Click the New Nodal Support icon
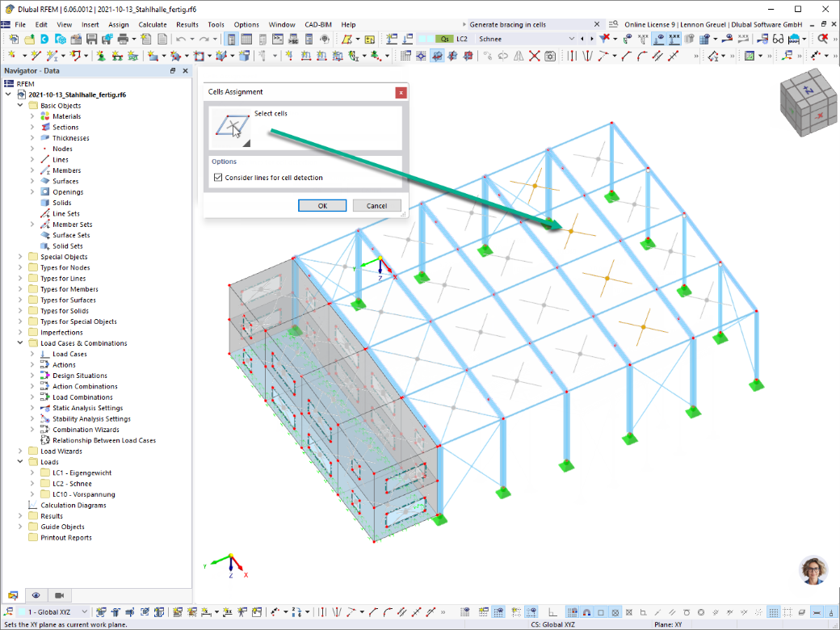This screenshot has height=630, width=840. 101,56
